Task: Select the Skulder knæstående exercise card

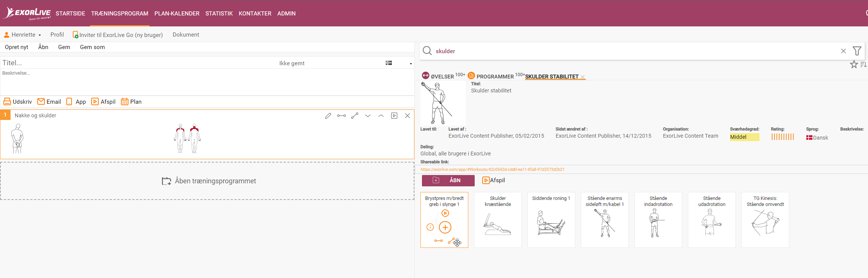Action: (498, 220)
